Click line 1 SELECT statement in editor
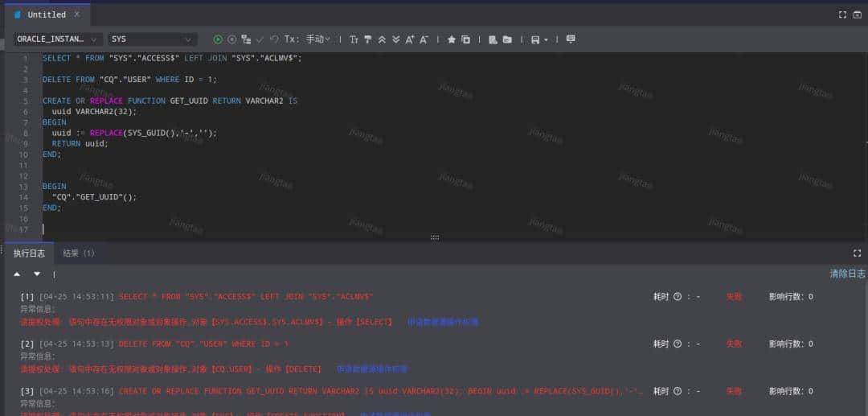The width and height of the screenshot is (868, 416). pos(172,58)
